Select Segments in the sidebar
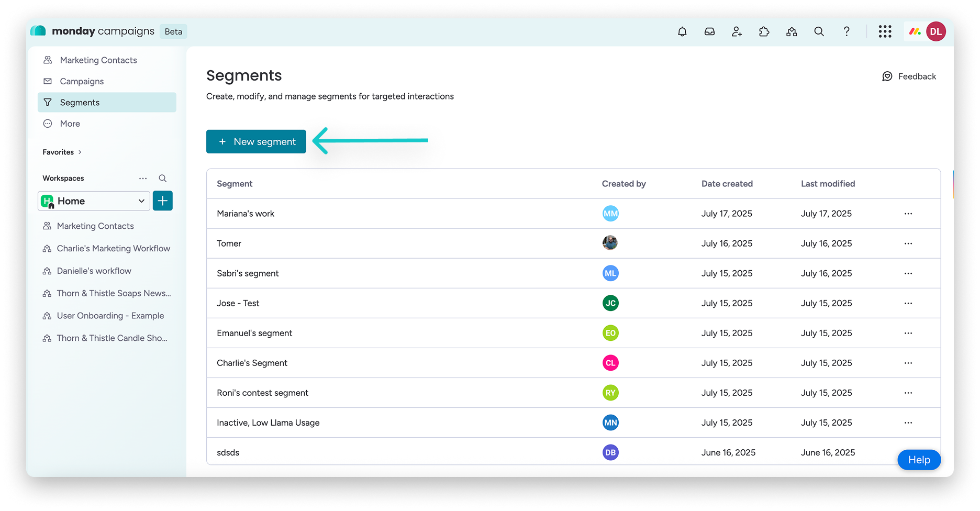This screenshot has height=511, width=980. [x=107, y=103]
